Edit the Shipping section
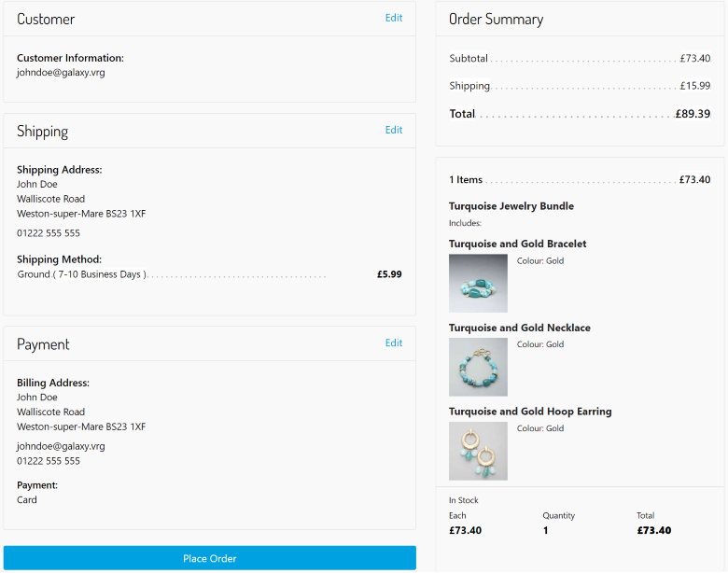The image size is (728, 573). tap(394, 130)
